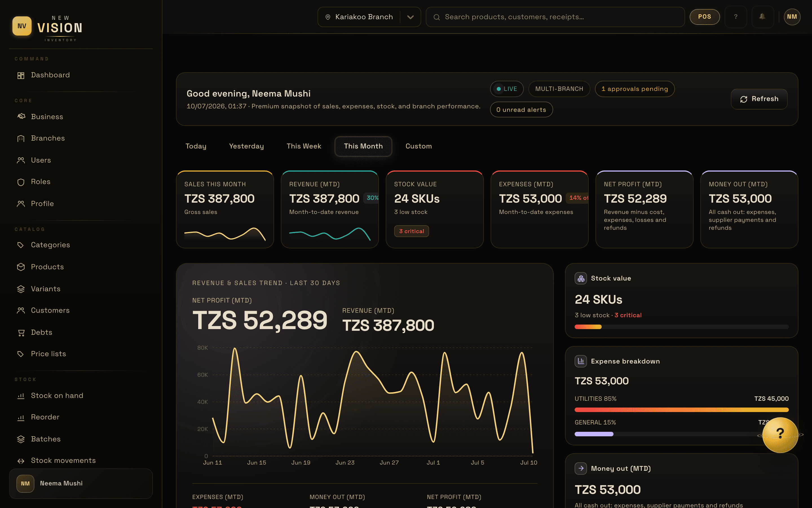Click the search magnifier icon
Viewport: 812px width, 508px height.
tap(436, 17)
